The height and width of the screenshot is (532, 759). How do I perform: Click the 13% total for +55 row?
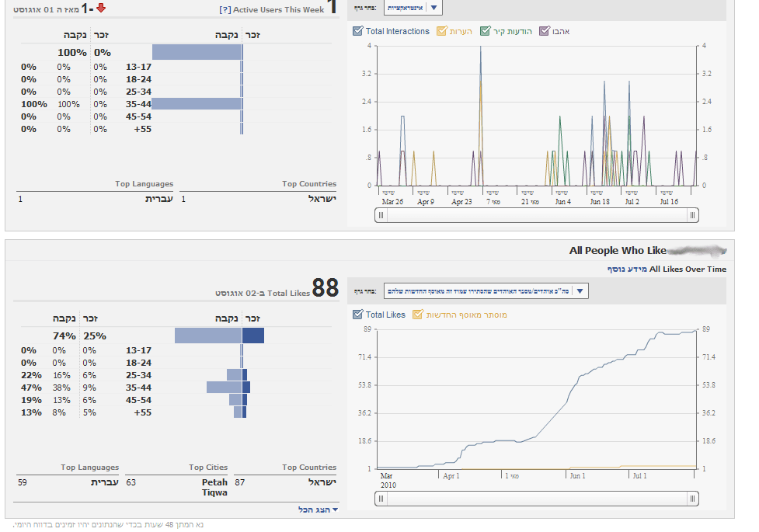[32, 413]
